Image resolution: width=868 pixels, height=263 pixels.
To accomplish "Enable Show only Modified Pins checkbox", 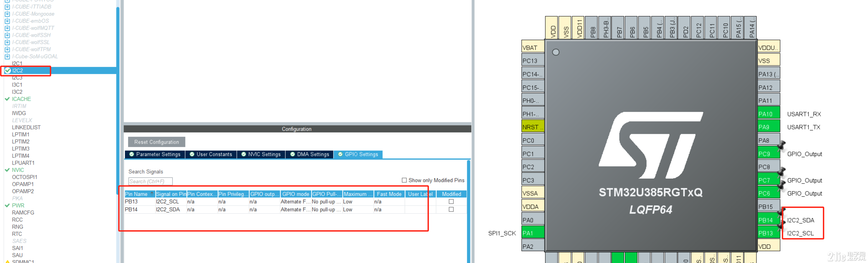I will [404, 180].
